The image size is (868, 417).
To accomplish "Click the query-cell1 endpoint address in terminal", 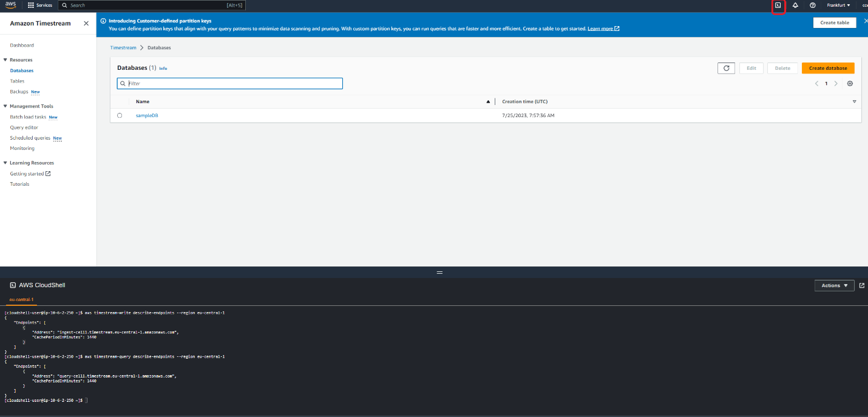I will pos(116,376).
